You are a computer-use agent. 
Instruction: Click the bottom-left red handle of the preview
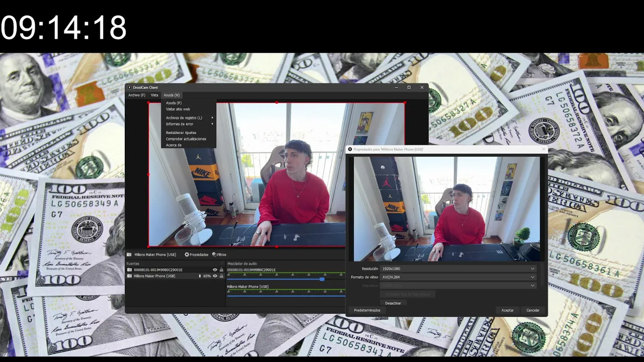tap(148, 246)
